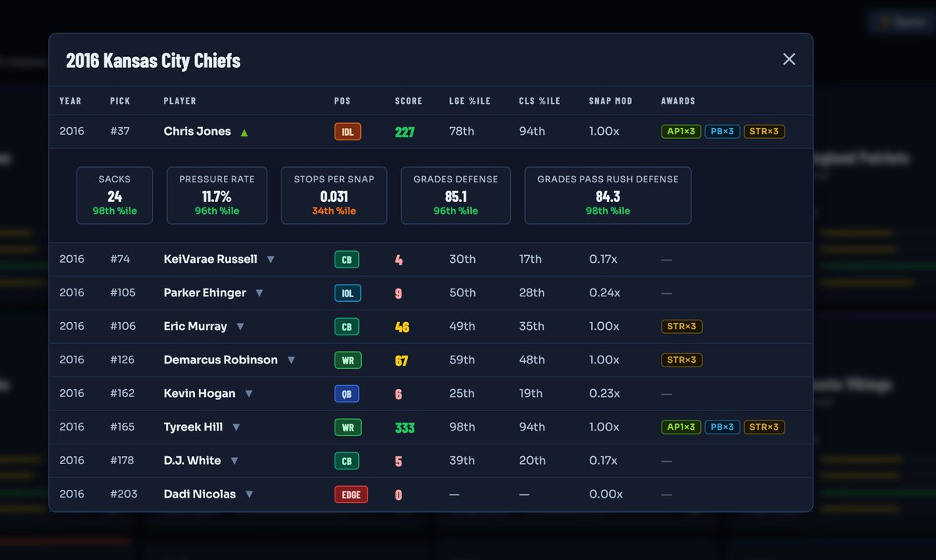This screenshot has width=936, height=560.
Task: Click the Stops Per Snap stat card
Action: pyautogui.click(x=334, y=195)
